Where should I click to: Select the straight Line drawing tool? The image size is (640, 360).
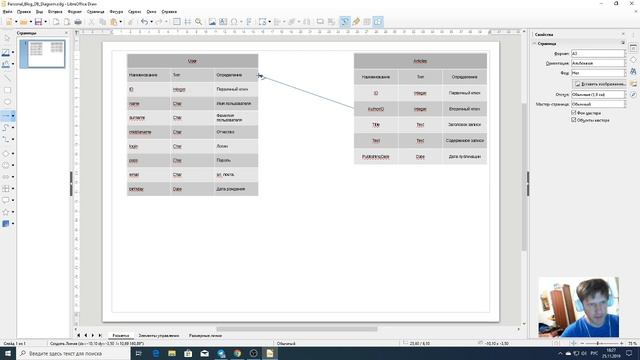coord(7,78)
